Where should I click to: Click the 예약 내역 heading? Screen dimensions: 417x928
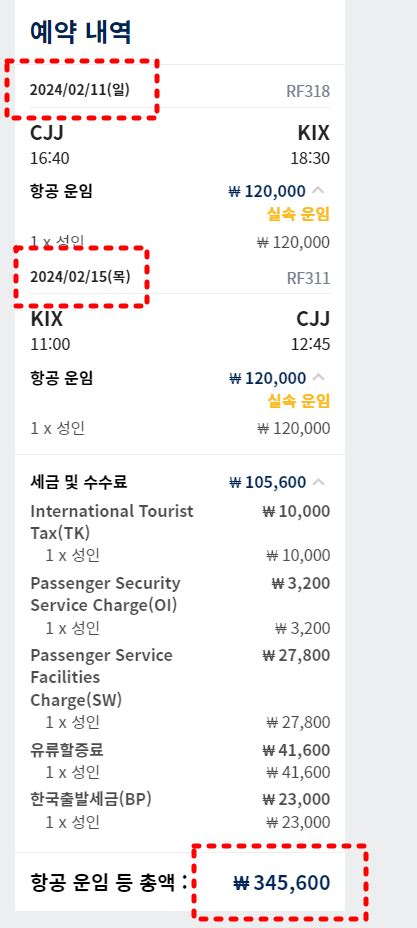point(80,31)
